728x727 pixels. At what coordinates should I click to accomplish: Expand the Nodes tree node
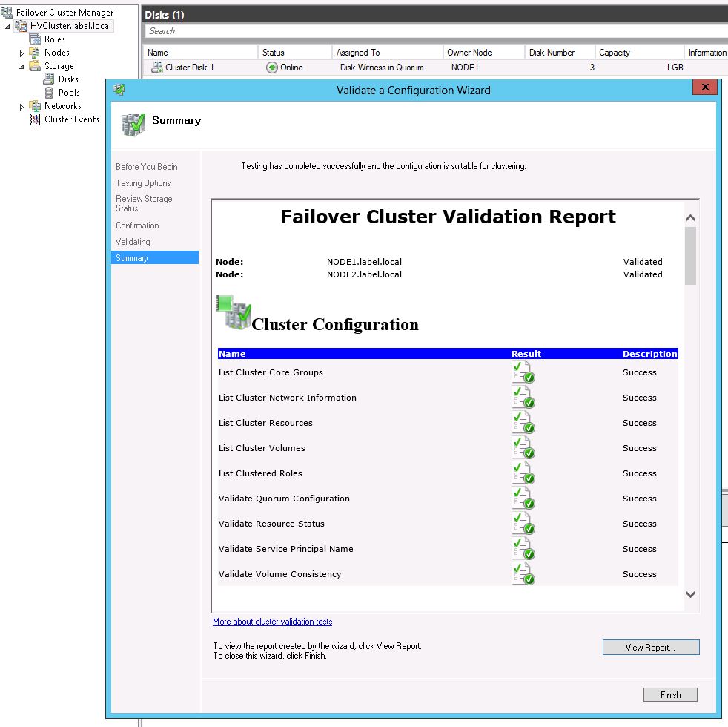pyautogui.click(x=21, y=53)
